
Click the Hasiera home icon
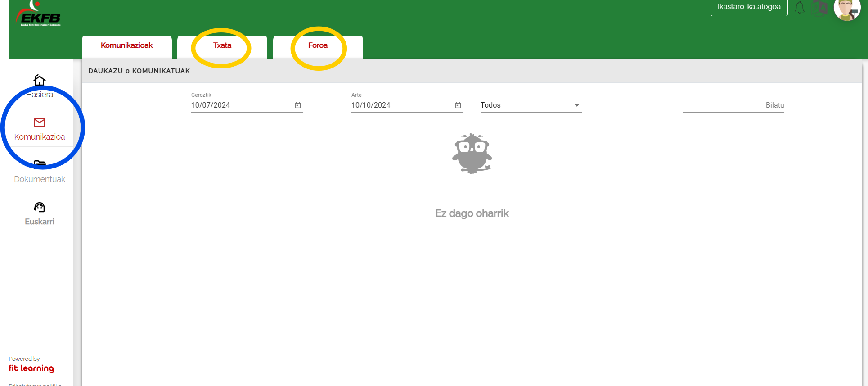[40, 81]
